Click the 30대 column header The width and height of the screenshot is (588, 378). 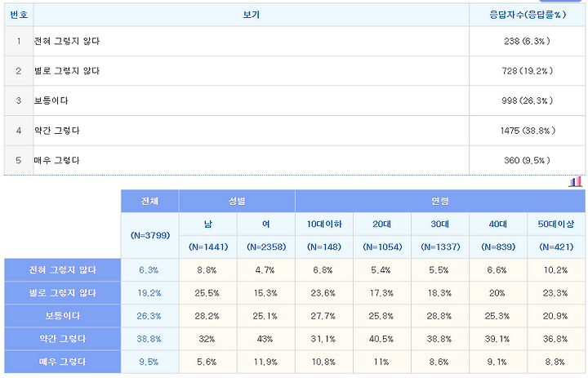click(440, 224)
